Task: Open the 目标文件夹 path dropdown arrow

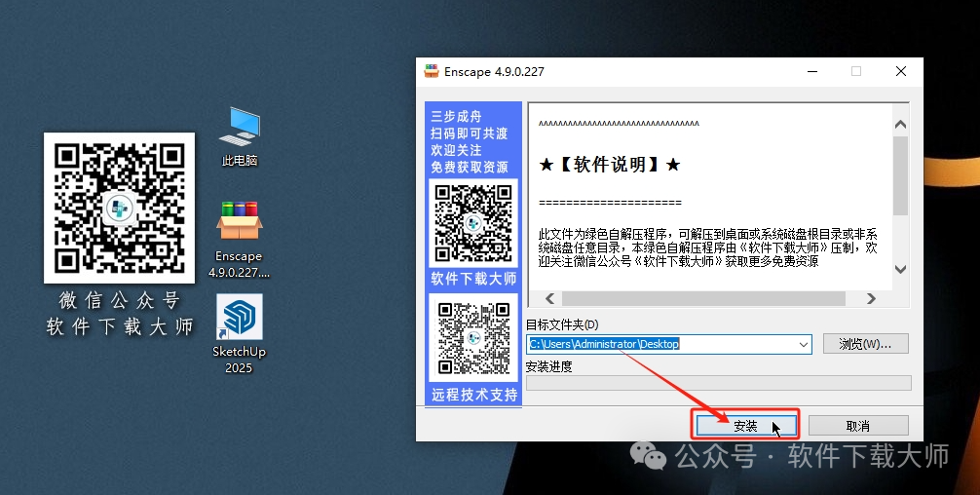Action: [803, 344]
